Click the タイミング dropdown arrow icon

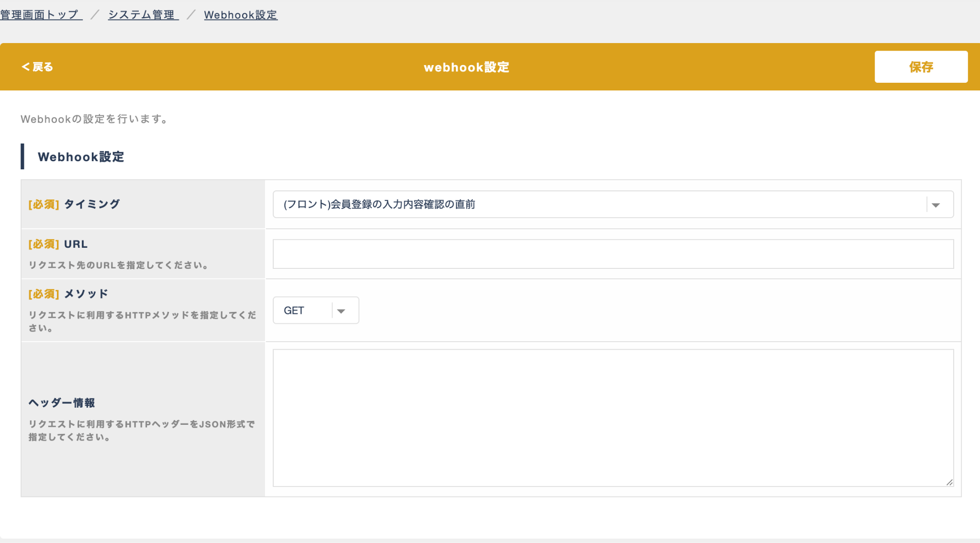point(936,205)
